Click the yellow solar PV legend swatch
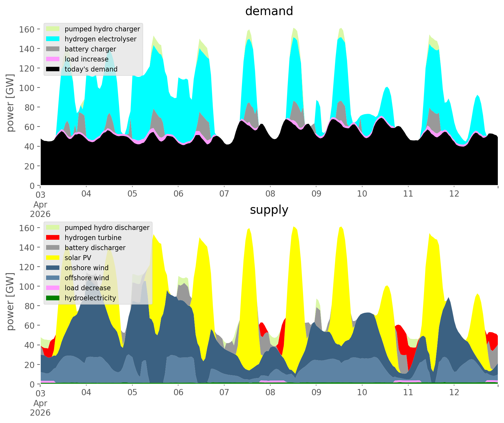 pyautogui.click(x=53, y=258)
